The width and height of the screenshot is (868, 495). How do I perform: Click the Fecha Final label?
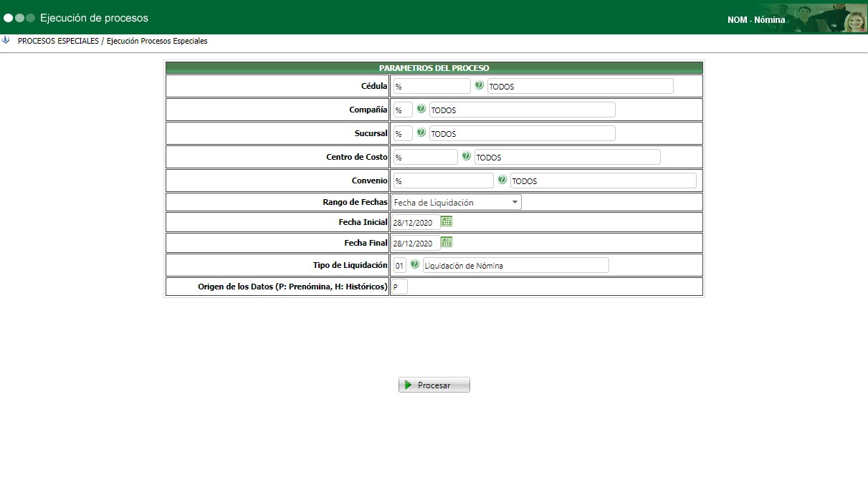point(366,243)
